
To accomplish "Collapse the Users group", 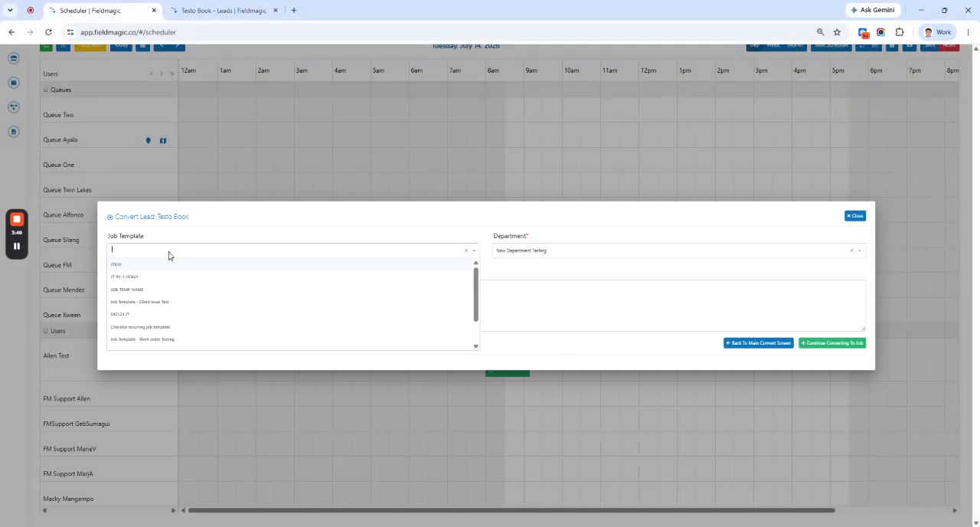I will 45,331.
